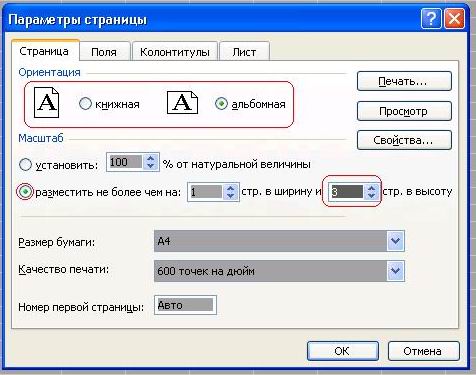The width and height of the screenshot is (476, 375).
Task: Click the portrait page orientation icon
Action: (x=47, y=103)
